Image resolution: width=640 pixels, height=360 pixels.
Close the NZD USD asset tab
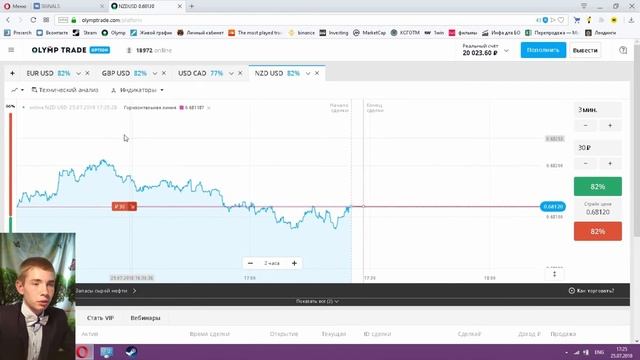coord(317,73)
